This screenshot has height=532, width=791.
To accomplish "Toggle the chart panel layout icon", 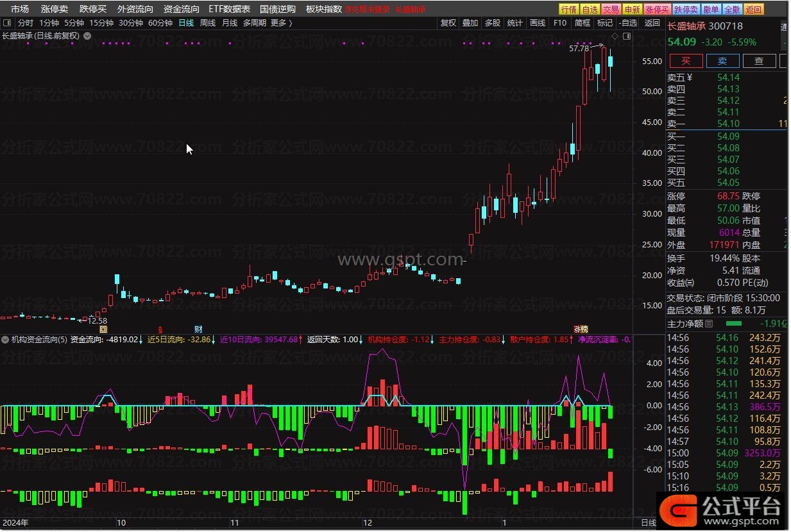I will tap(627, 37).
